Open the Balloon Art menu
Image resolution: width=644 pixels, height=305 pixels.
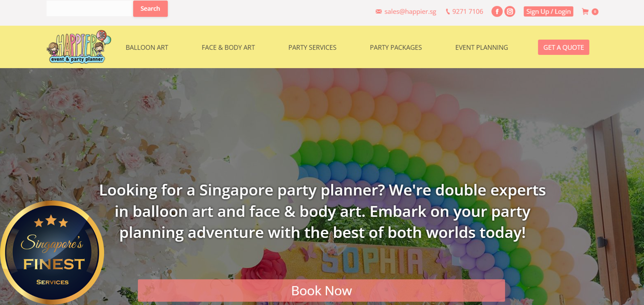(x=147, y=47)
